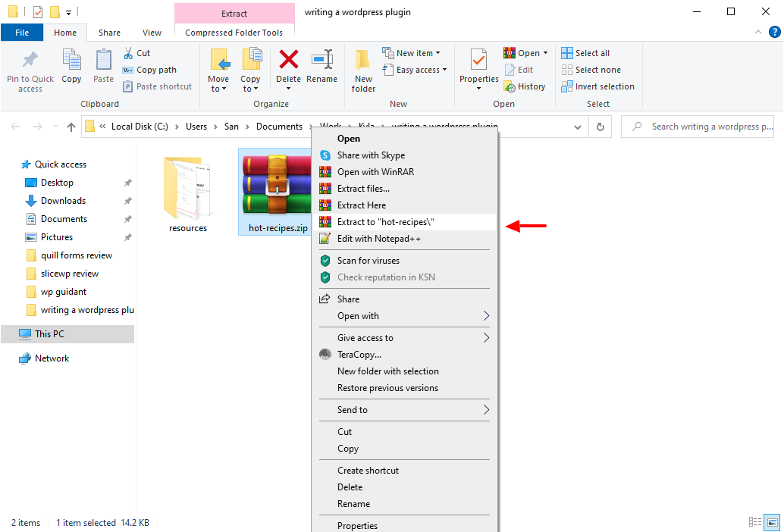Choose Extract to "hot-recipes\" menu entry
Screen dimensions: 784x532
click(x=385, y=222)
